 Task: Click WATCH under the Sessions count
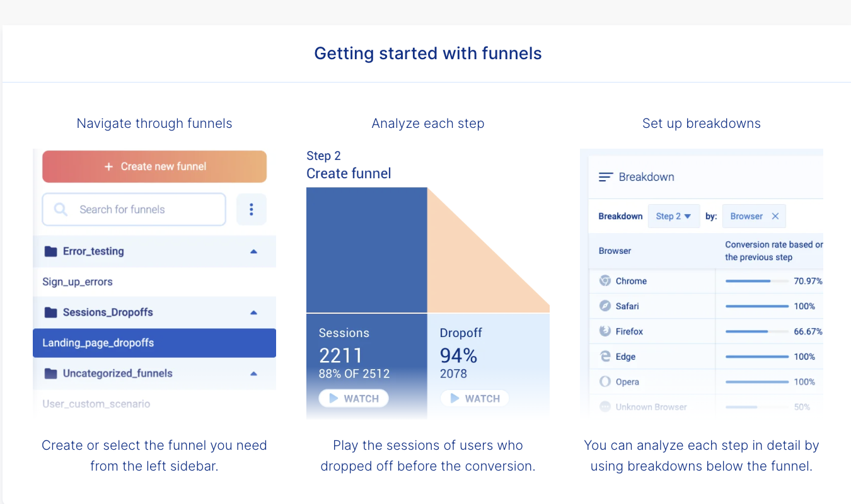[x=353, y=398]
